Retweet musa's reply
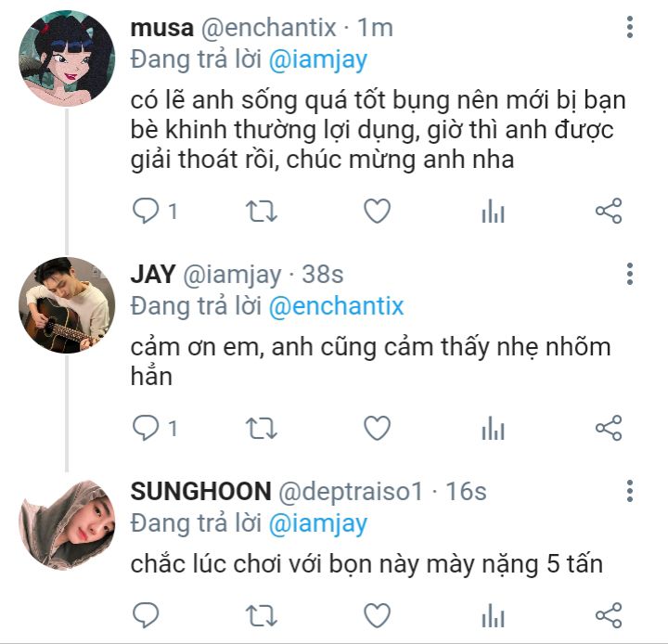The image size is (668, 644). 262,213
